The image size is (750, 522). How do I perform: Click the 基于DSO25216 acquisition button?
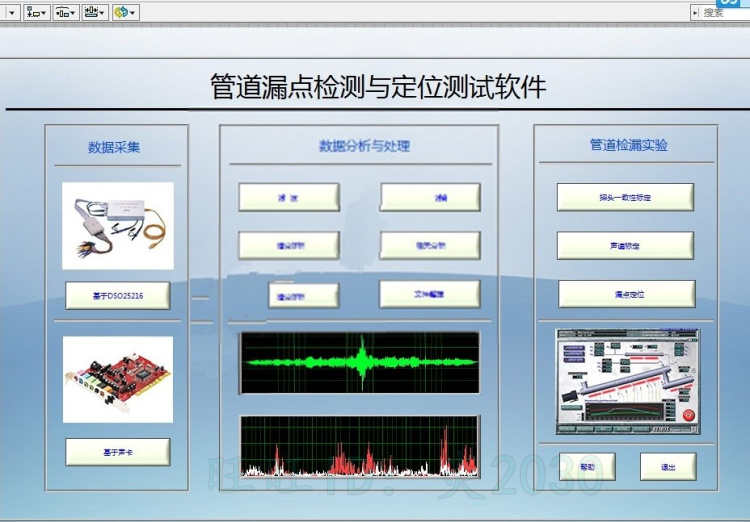pyautogui.click(x=118, y=296)
